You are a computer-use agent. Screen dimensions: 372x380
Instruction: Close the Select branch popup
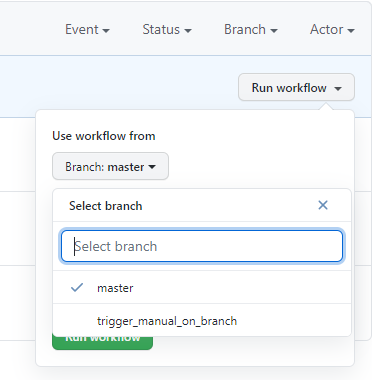323,205
